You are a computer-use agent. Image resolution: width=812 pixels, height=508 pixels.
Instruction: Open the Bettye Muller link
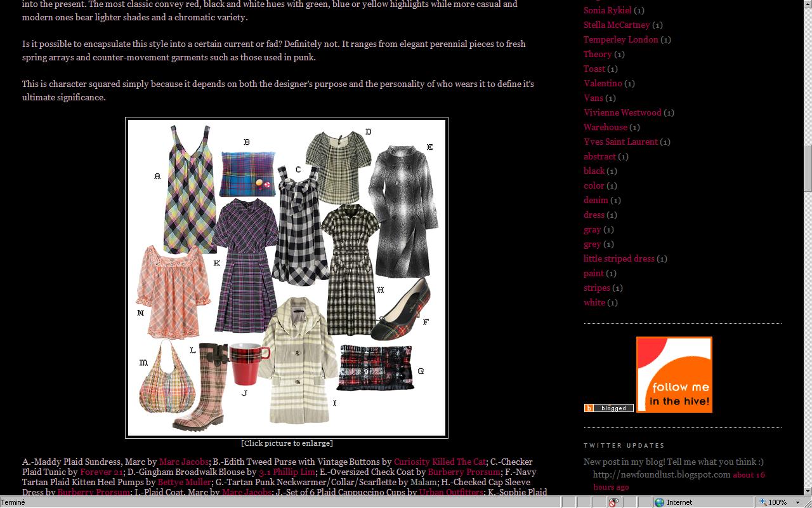[x=184, y=482]
